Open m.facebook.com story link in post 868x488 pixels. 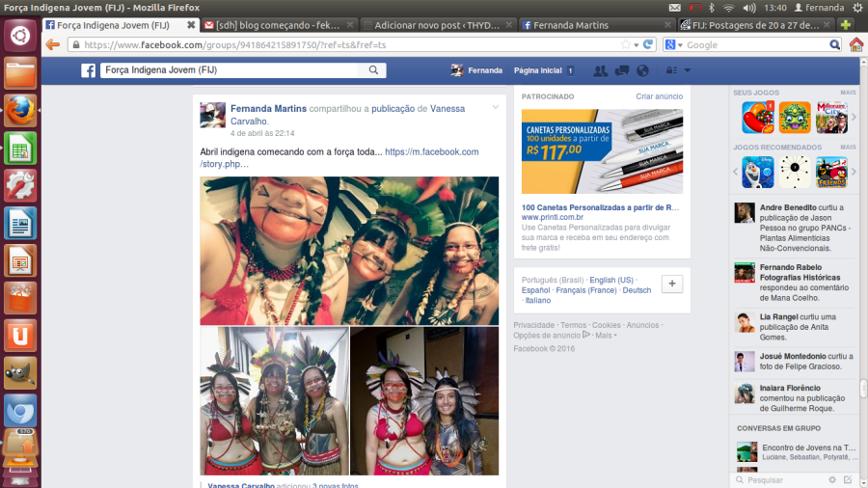point(339,158)
